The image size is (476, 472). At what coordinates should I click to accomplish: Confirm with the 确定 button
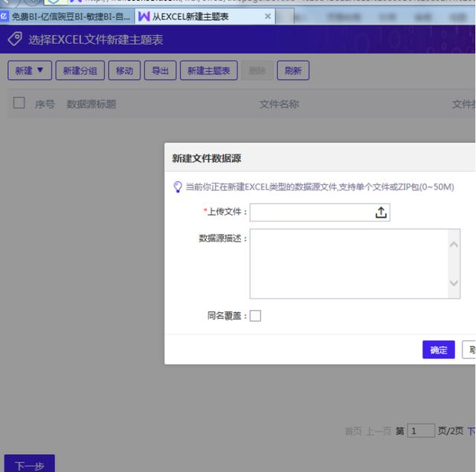(438, 350)
